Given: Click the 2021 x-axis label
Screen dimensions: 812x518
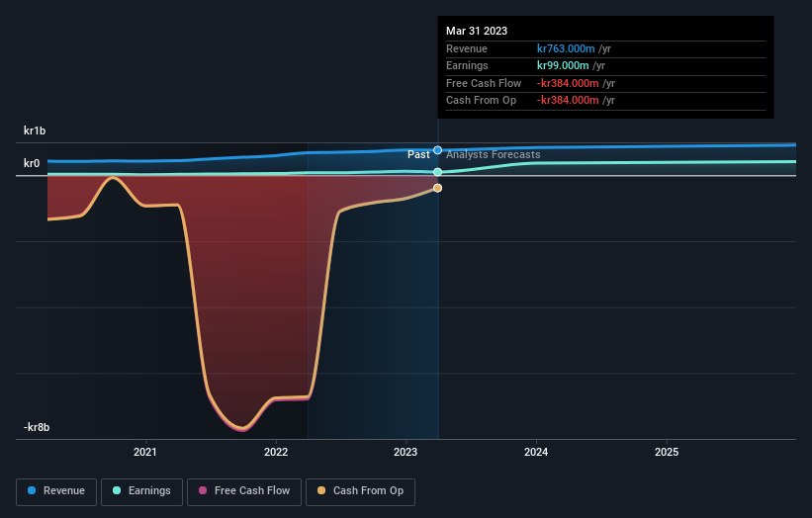Looking at the screenshot, I should [x=145, y=452].
